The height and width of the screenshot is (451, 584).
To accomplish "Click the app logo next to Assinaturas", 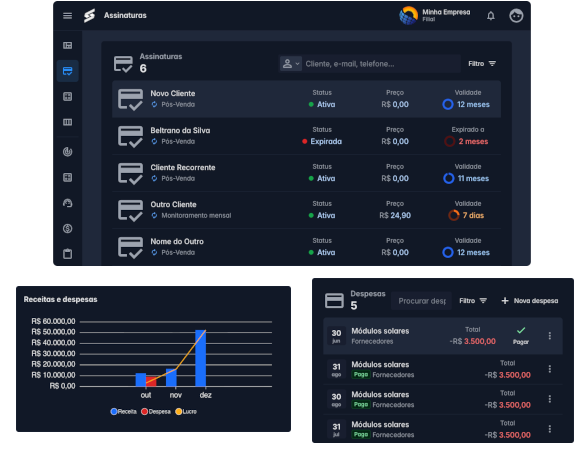I will tap(89, 16).
